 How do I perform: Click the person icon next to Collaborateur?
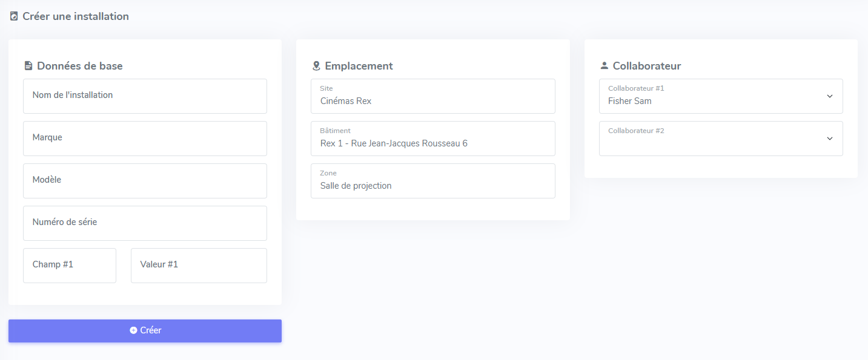click(604, 66)
